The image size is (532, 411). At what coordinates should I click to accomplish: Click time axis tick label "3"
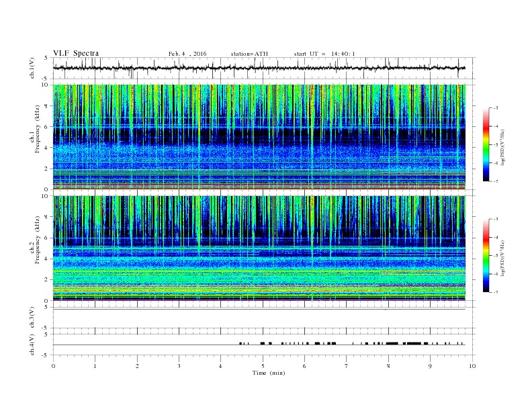pyautogui.click(x=179, y=366)
